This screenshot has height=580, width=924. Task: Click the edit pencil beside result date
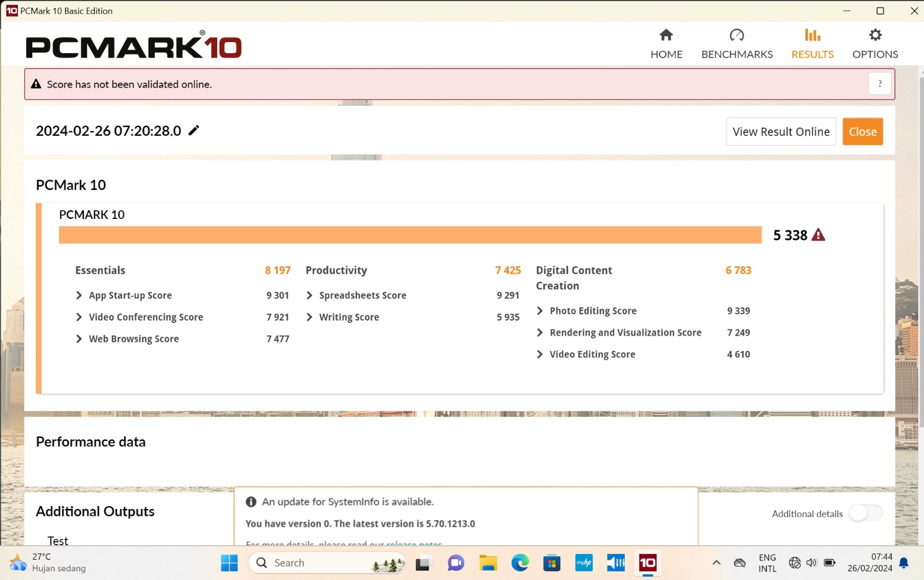coord(194,131)
